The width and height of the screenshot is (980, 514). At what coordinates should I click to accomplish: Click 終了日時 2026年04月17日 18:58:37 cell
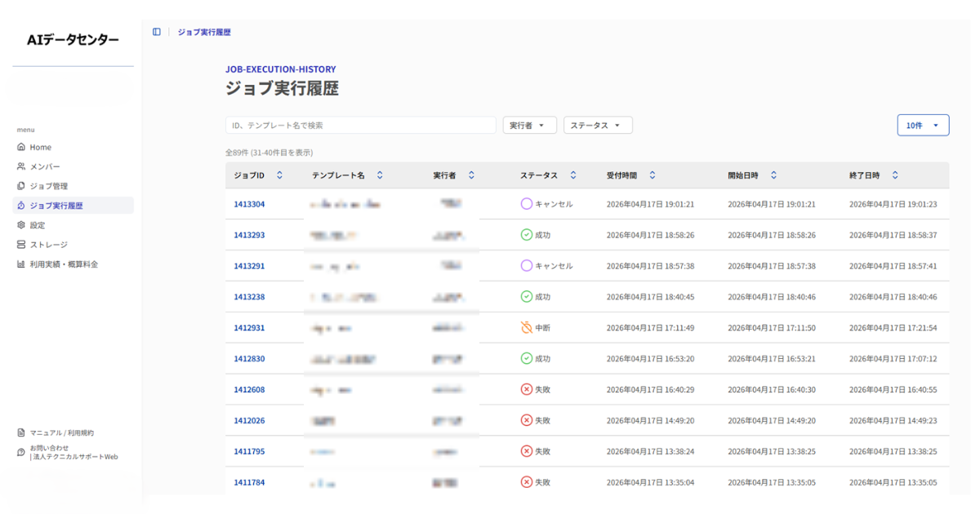[893, 235]
